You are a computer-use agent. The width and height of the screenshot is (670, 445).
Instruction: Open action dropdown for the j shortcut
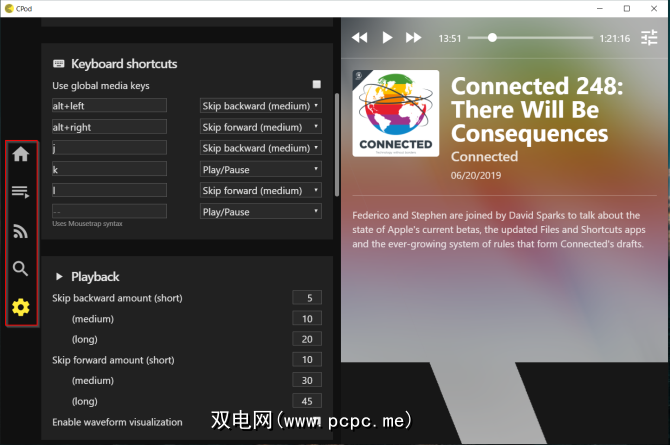pyautogui.click(x=261, y=148)
